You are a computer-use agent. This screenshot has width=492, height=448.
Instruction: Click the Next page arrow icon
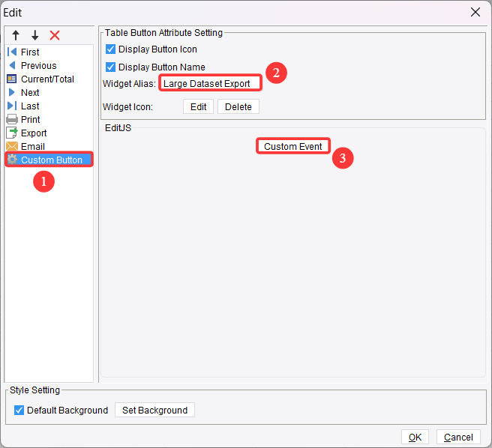(12, 92)
